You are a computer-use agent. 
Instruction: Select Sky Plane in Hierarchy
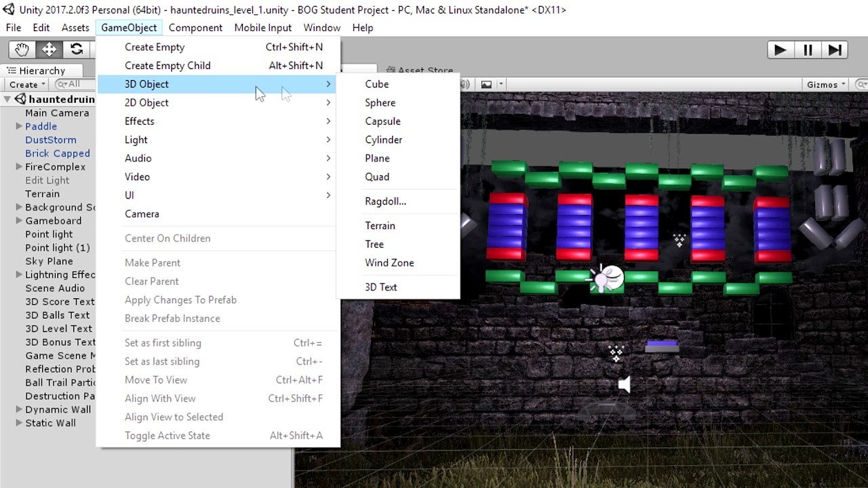tap(49, 261)
